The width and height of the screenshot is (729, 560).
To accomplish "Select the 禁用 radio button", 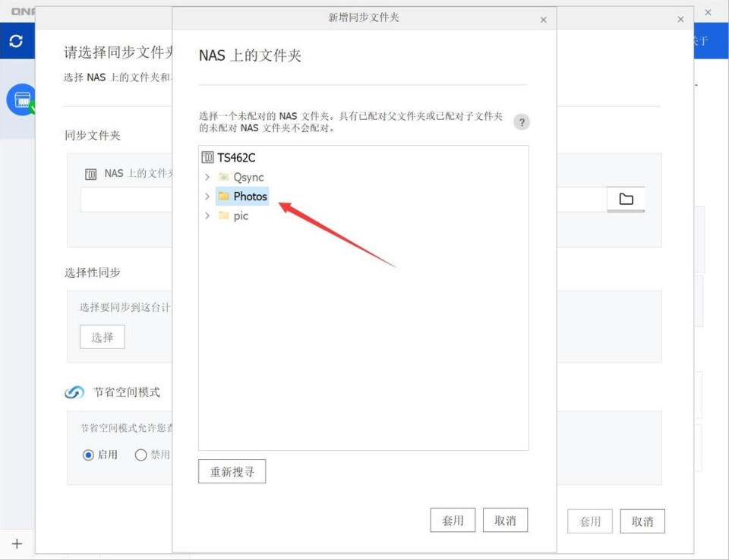I will (x=140, y=455).
